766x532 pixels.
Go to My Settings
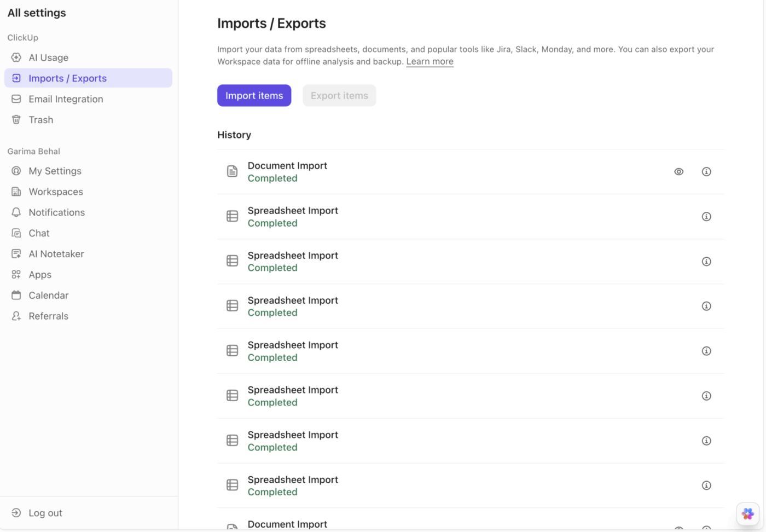pyautogui.click(x=55, y=171)
